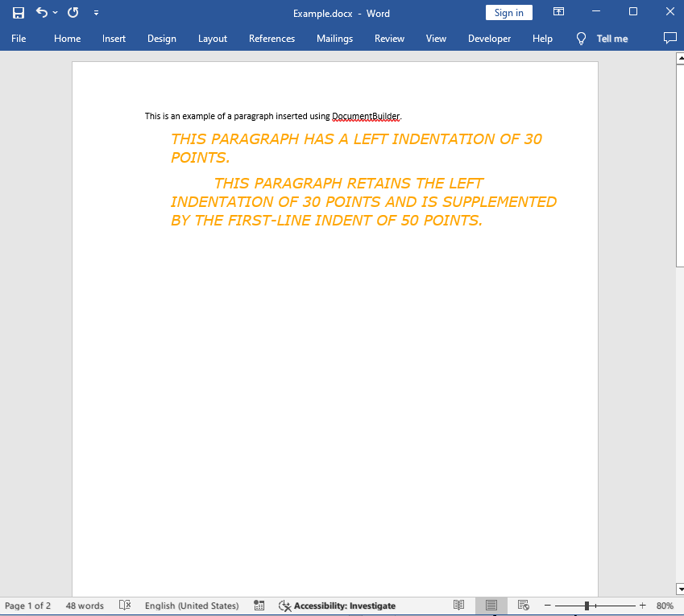Change language English (United States)
Viewport: 684px width, 616px height.
pos(192,606)
